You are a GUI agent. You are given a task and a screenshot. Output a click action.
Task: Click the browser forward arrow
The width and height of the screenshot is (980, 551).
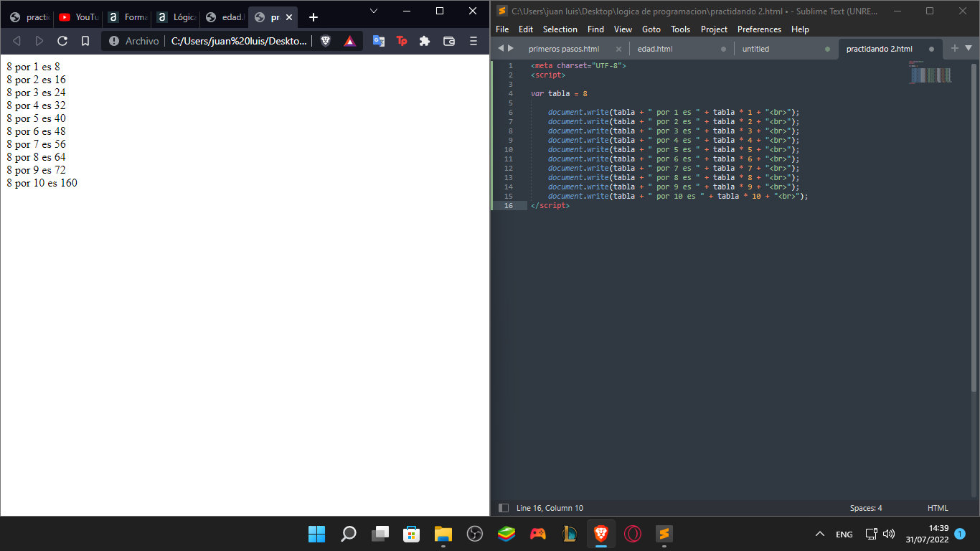click(39, 41)
